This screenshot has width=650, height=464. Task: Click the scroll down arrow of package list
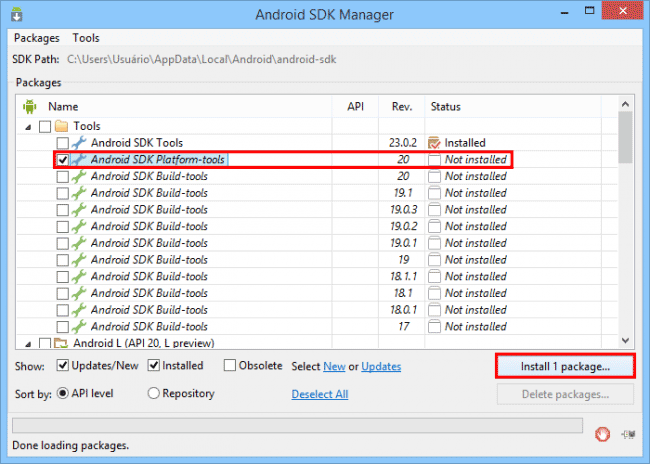pyautogui.click(x=626, y=340)
